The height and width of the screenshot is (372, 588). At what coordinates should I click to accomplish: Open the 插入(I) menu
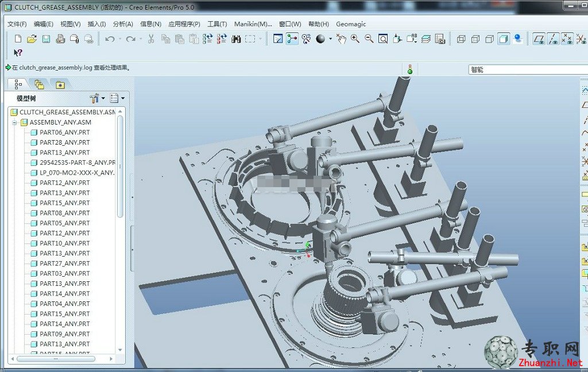96,24
